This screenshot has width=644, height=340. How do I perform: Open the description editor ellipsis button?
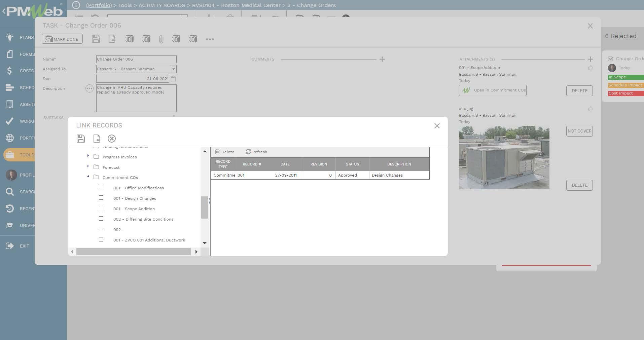(x=89, y=88)
